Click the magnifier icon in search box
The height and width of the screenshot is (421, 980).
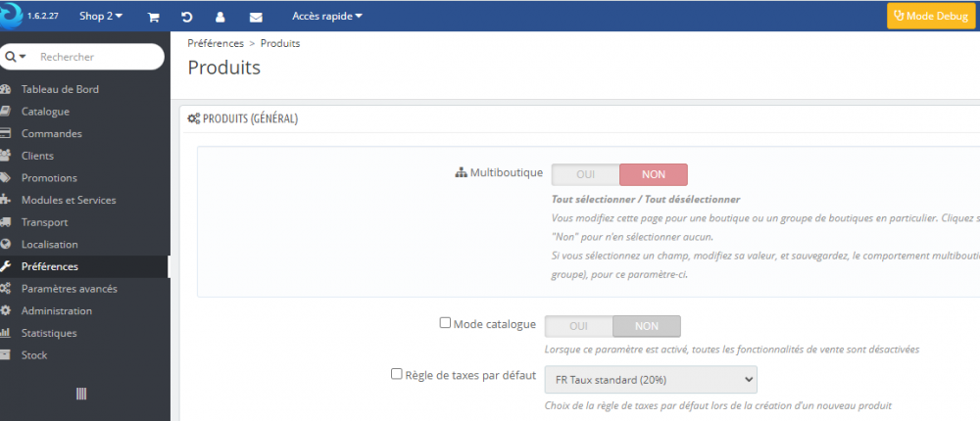11,57
